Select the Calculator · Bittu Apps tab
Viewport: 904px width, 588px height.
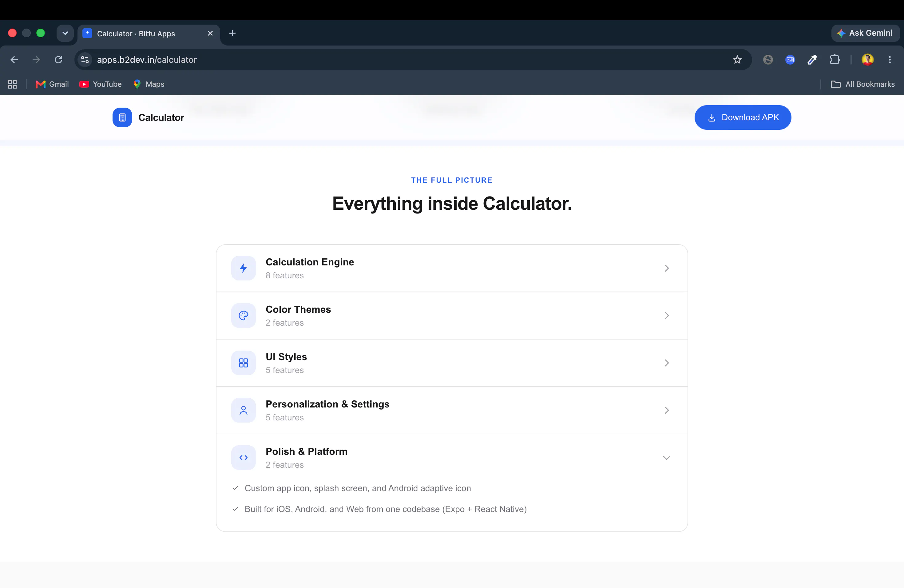tap(149, 34)
